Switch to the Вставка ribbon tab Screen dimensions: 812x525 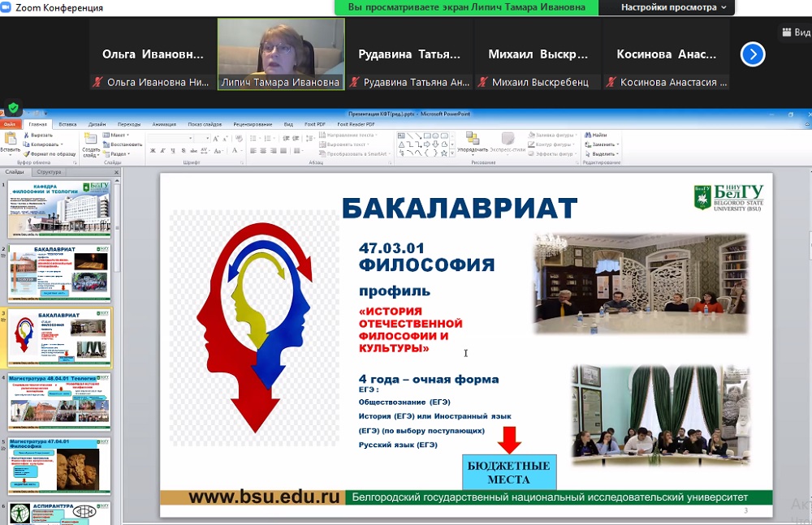pos(67,124)
